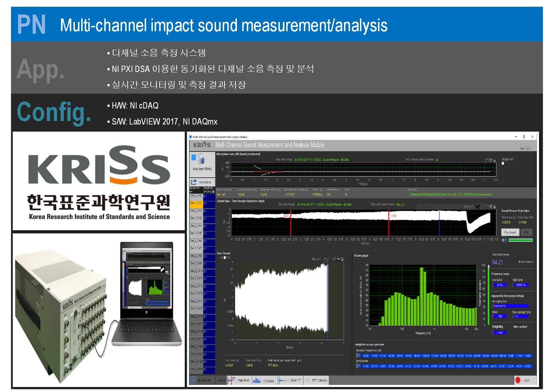Click the laptop and DAQ hardware photo
The width and height of the screenshot is (544, 392).
pyautogui.click(x=99, y=310)
